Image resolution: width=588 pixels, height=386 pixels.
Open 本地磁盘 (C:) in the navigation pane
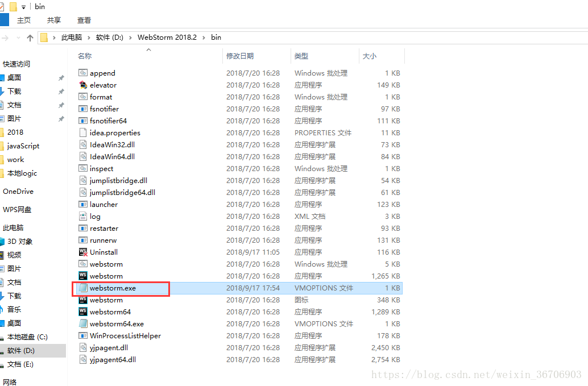coord(27,337)
